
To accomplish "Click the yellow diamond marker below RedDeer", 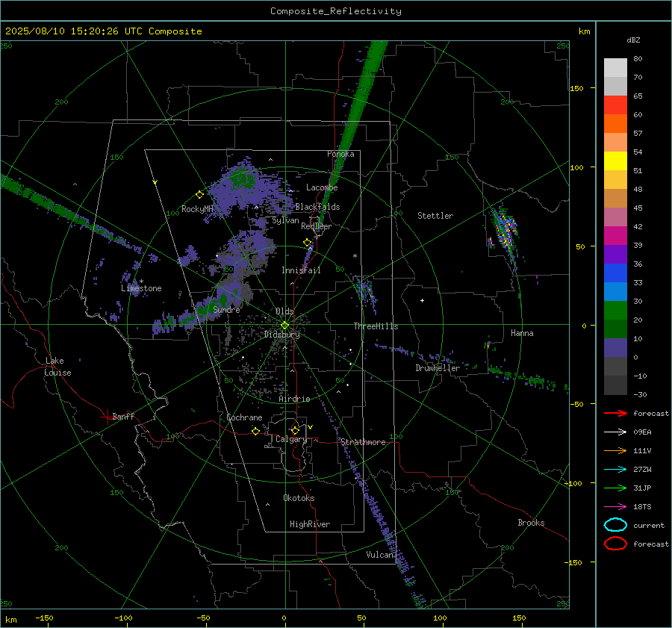I will (307, 243).
